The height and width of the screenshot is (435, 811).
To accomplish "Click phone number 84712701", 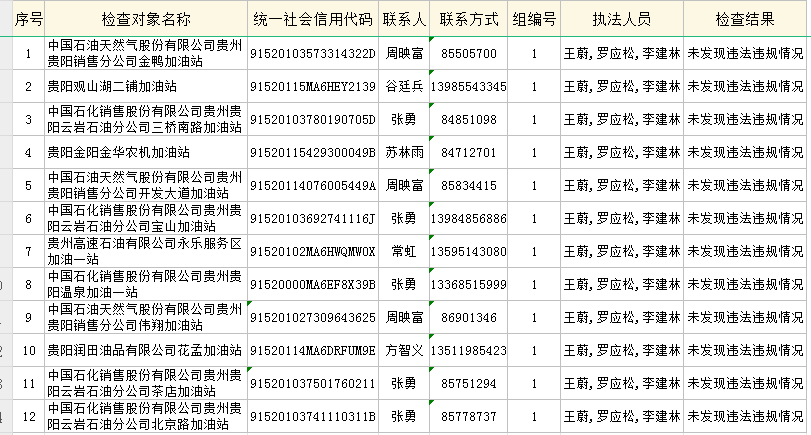I will point(469,153).
